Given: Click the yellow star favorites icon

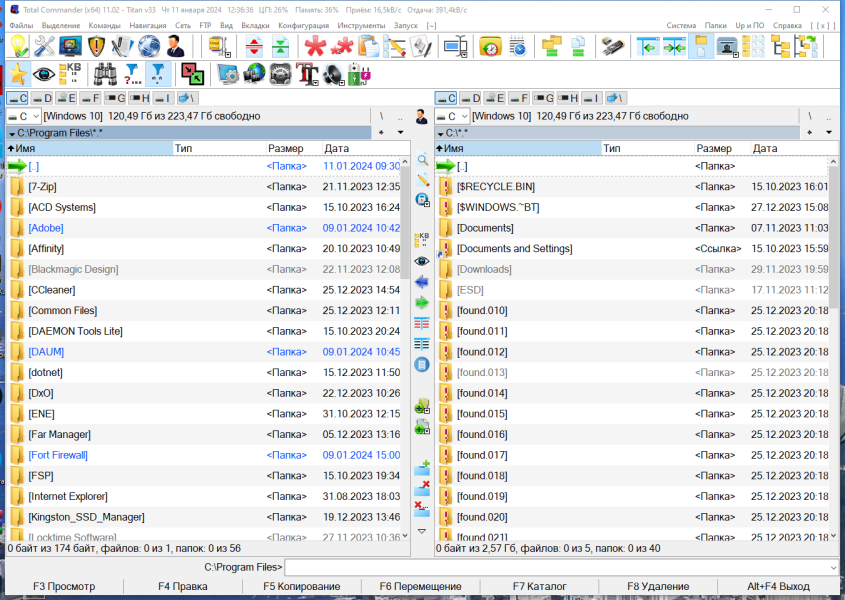Looking at the screenshot, I should pyautogui.click(x=18, y=74).
